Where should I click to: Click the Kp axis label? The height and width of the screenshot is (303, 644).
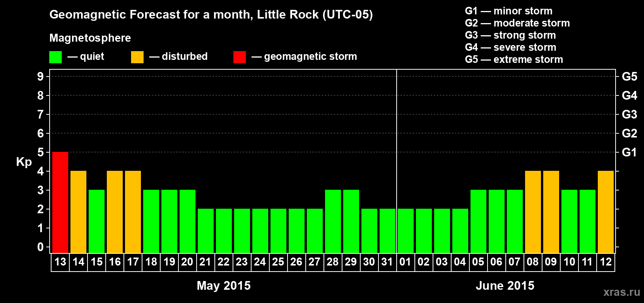24,162
